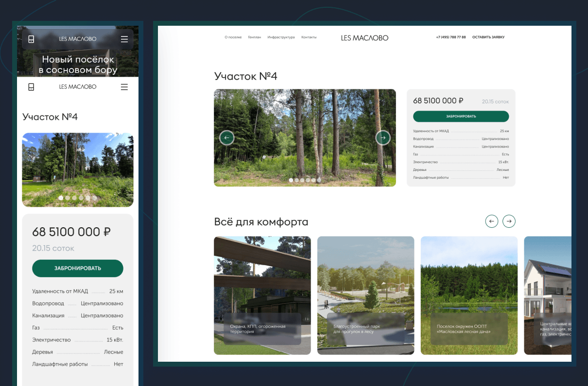Image resolution: width=588 pixels, height=386 pixels.
Task: Click Лесные value in mobile view
Action: [x=114, y=352]
